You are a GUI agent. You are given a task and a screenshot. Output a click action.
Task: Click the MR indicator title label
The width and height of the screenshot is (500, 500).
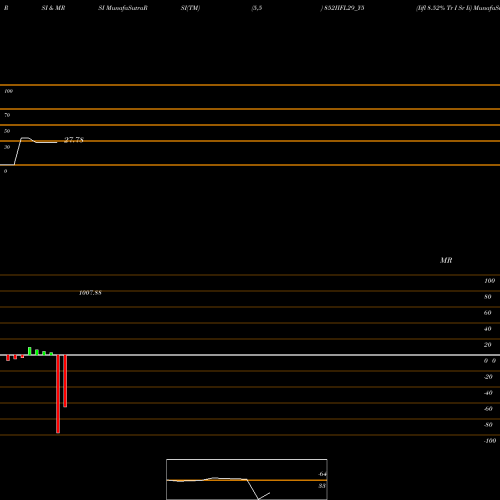click(x=446, y=260)
